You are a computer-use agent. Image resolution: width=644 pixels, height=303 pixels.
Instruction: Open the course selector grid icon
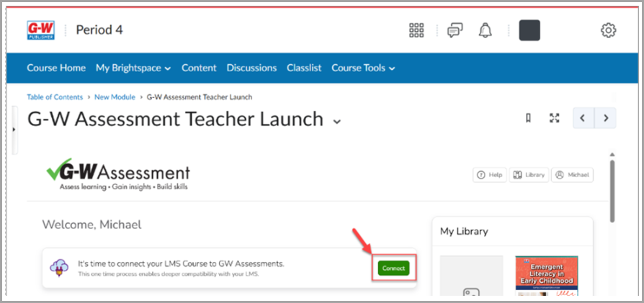pyautogui.click(x=416, y=30)
